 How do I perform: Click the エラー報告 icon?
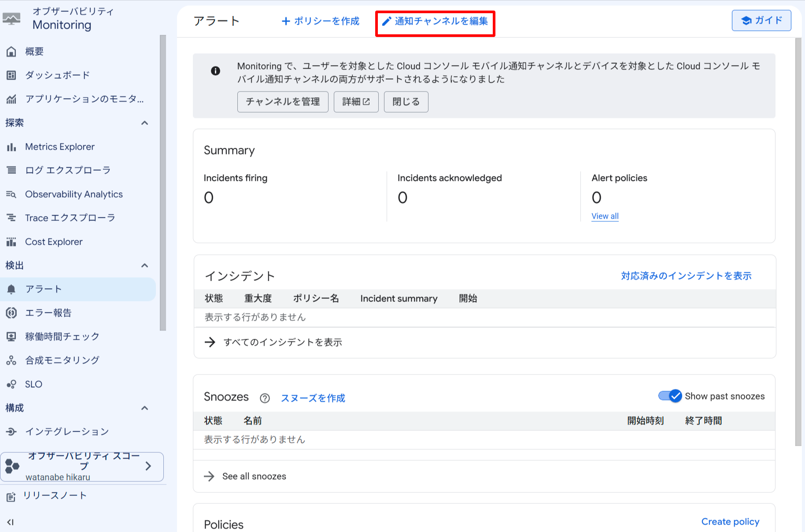pyautogui.click(x=11, y=313)
